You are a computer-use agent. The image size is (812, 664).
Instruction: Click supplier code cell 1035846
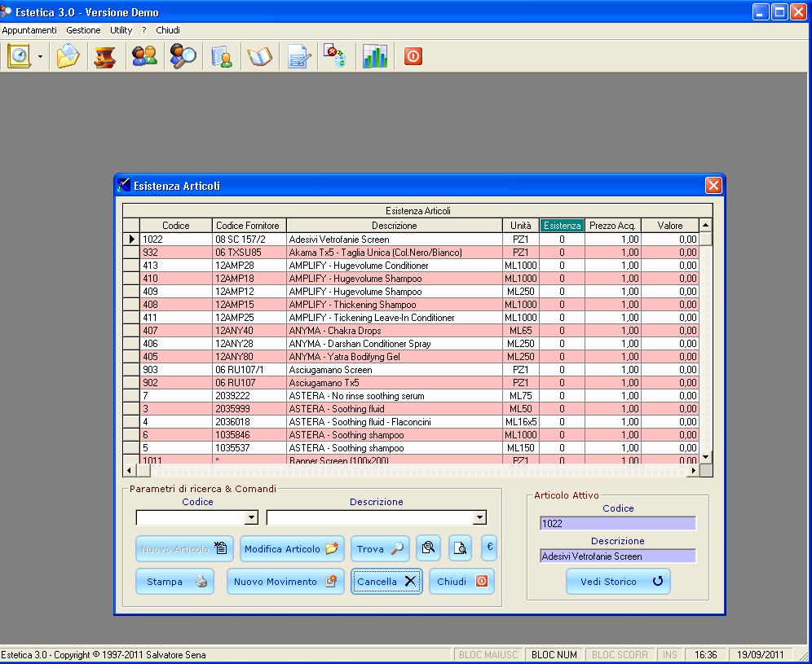click(x=249, y=435)
